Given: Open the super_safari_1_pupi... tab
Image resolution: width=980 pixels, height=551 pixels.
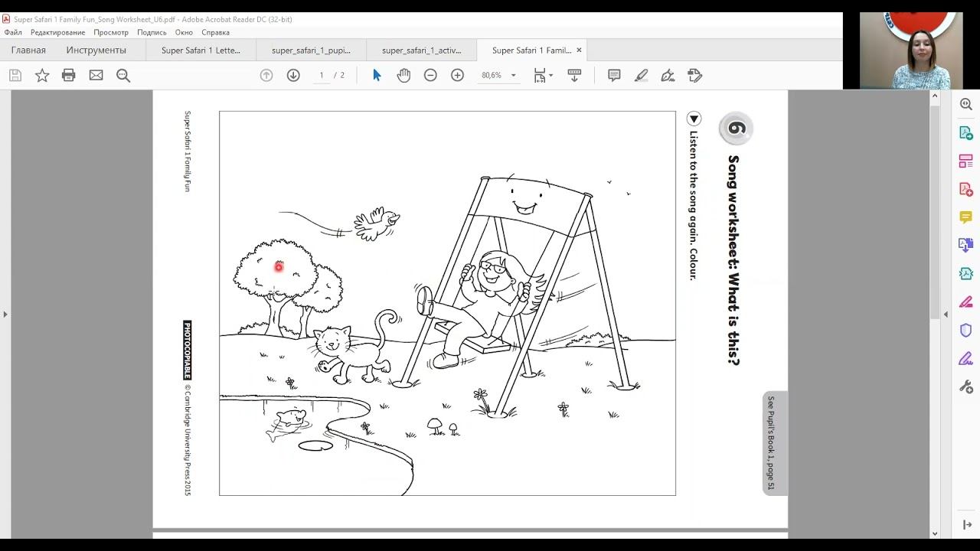Looking at the screenshot, I should pyautogui.click(x=311, y=51).
